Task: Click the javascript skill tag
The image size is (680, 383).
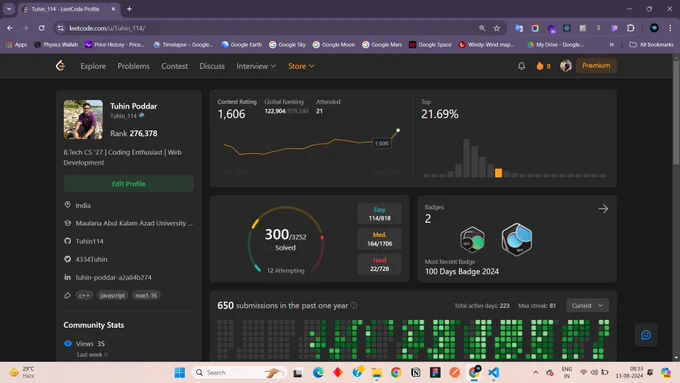Action: (x=112, y=295)
